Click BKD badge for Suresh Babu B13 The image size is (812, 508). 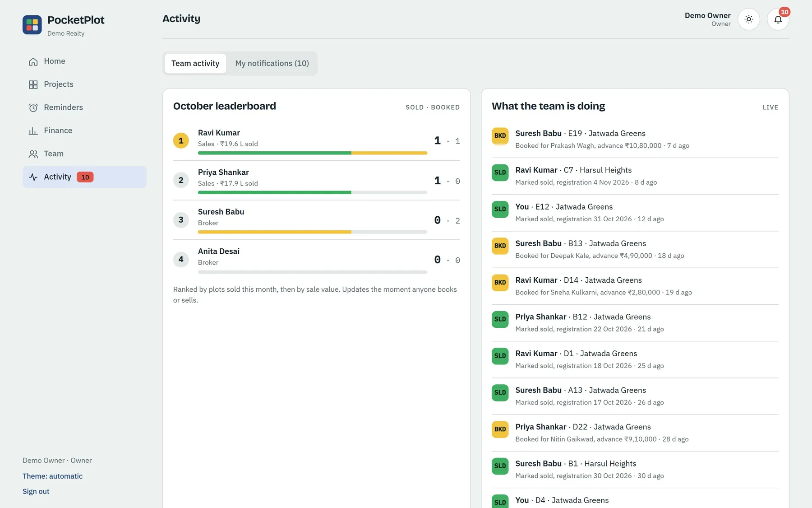500,246
